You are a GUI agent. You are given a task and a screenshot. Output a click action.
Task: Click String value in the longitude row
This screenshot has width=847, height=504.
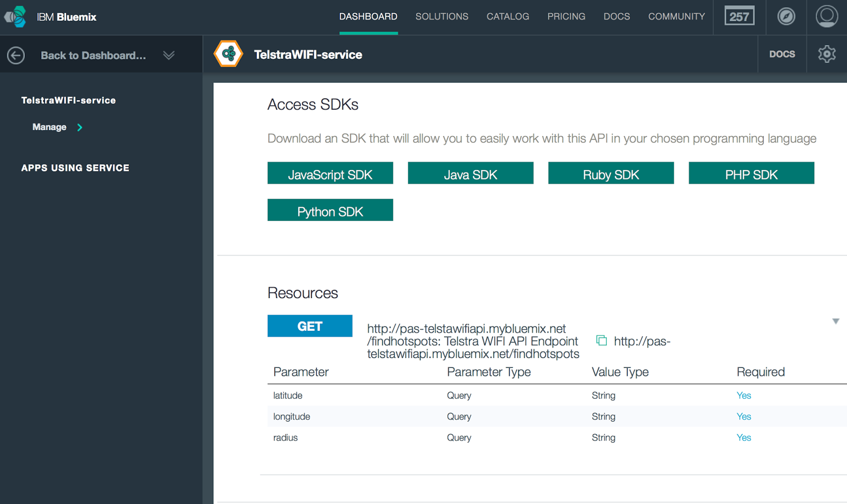tap(603, 417)
